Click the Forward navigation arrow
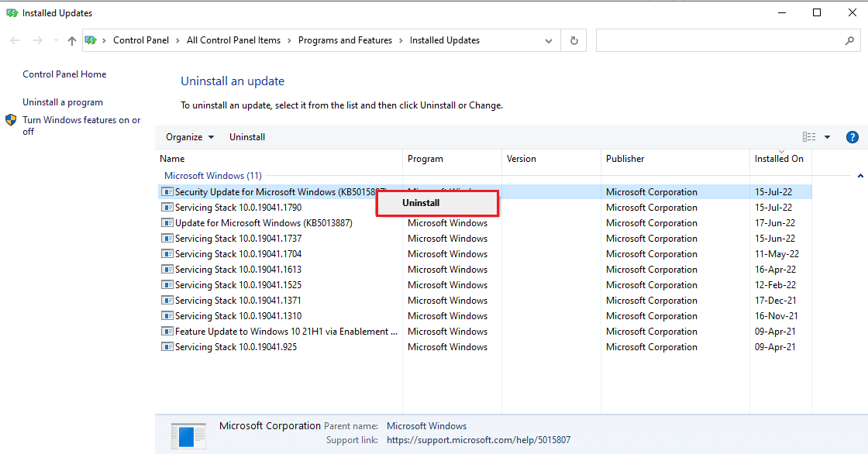Screen dimensions: 868x454 pyautogui.click(x=38, y=40)
